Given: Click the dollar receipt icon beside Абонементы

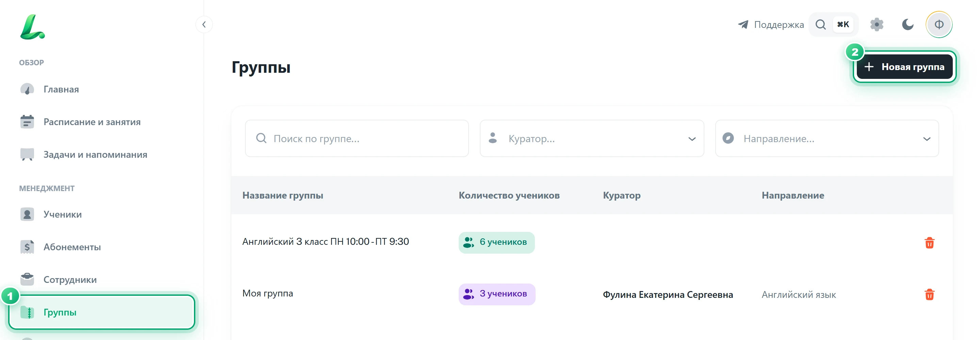Looking at the screenshot, I should (27, 247).
